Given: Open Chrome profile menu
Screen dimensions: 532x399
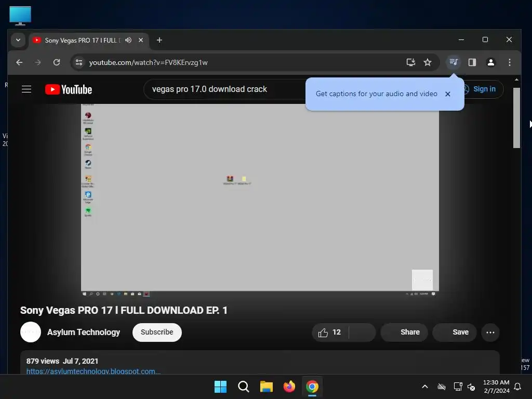Looking at the screenshot, I should point(490,62).
